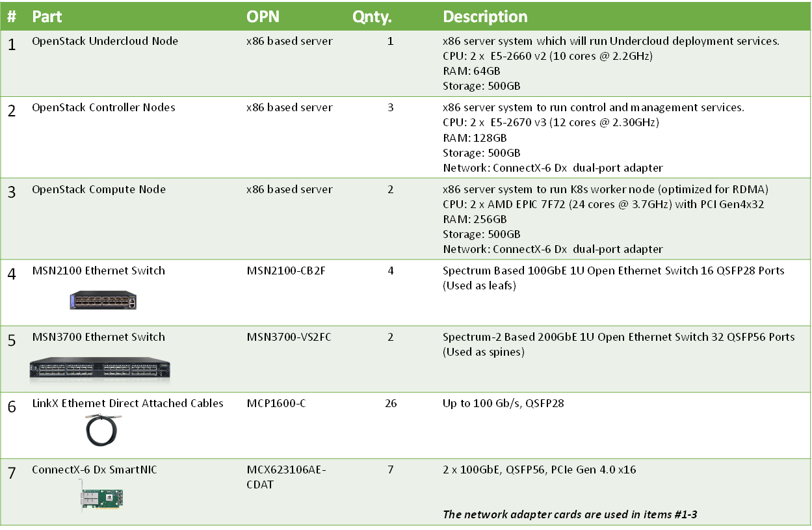Click the MSN2100-CB2F part number

point(286,271)
